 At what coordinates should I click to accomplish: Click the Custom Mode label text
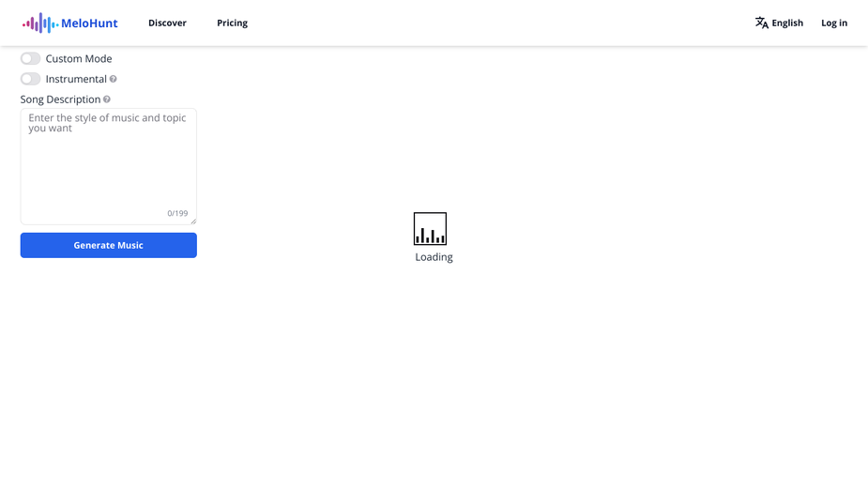[79, 59]
